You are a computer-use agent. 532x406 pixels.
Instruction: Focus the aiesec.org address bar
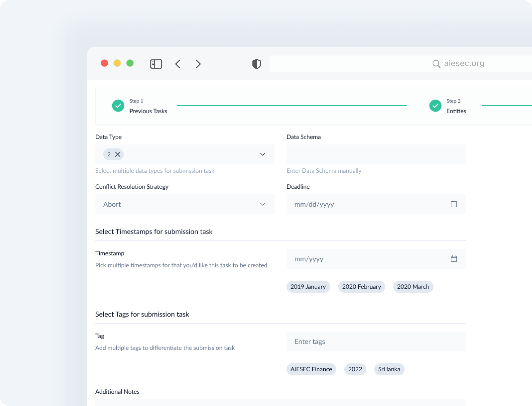[400, 64]
